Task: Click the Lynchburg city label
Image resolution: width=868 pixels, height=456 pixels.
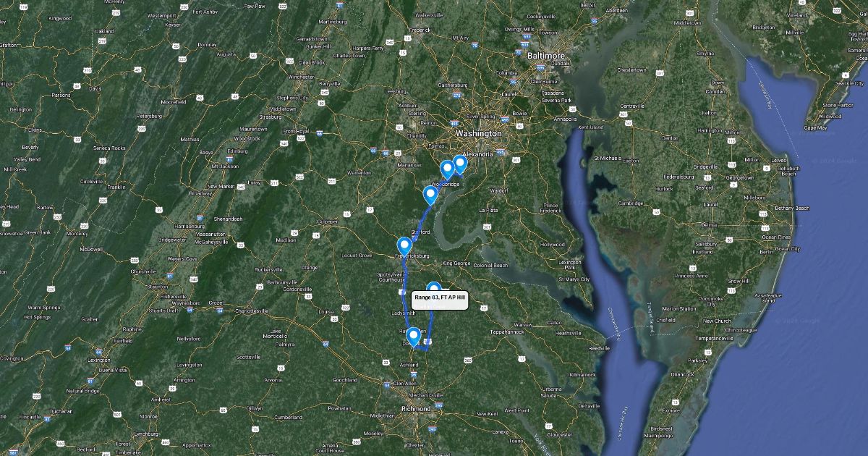Action: [x=147, y=433]
